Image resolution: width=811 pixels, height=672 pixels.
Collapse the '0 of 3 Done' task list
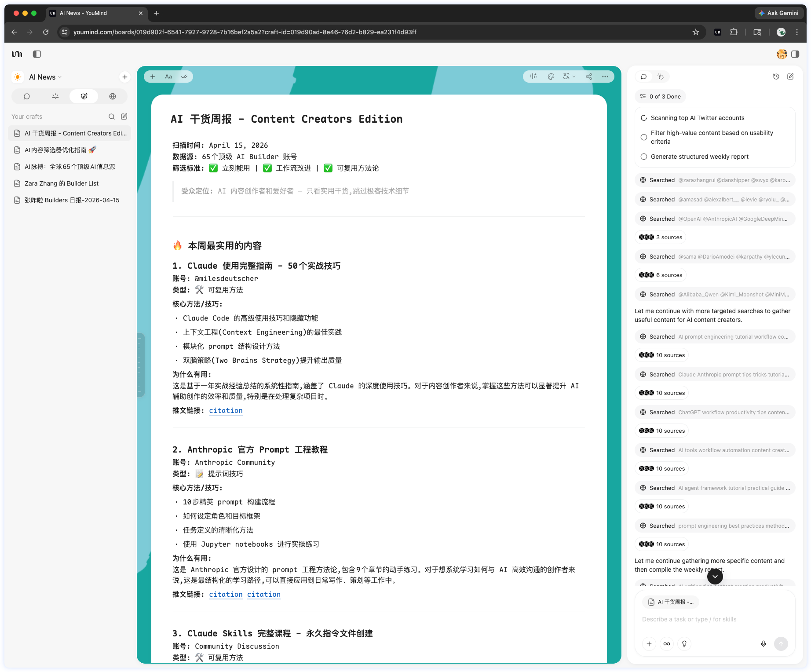661,97
